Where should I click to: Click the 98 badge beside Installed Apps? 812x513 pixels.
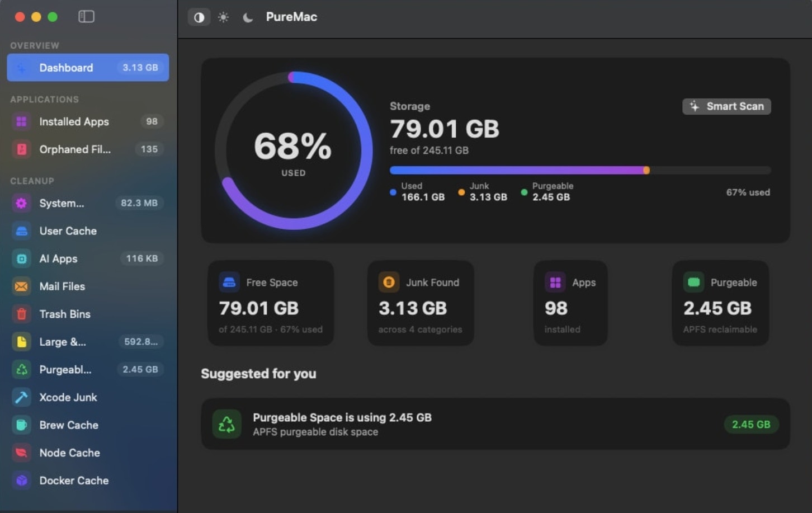[x=152, y=121]
